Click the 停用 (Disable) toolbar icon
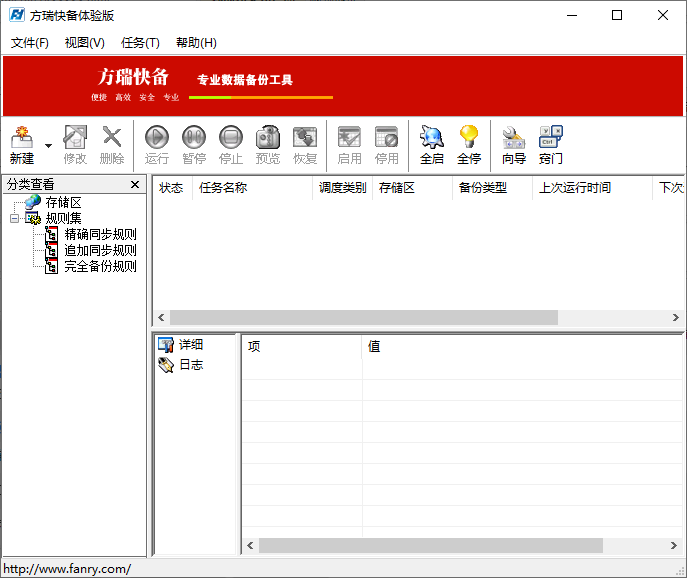Viewport: 687px width, 578px height. pos(386,145)
